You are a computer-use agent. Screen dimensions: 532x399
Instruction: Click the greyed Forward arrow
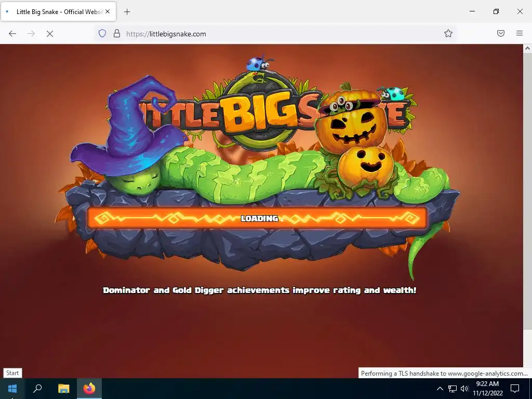tap(31, 34)
